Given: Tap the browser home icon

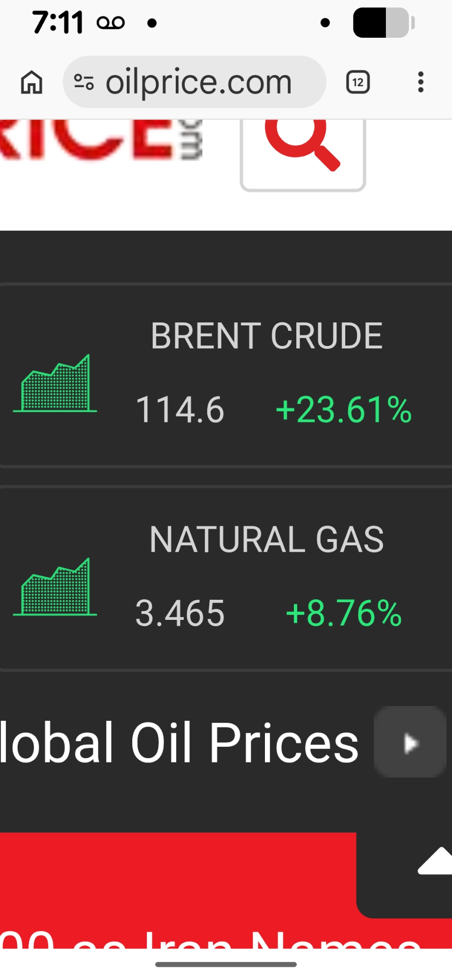Looking at the screenshot, I should (x=32, y=82).
